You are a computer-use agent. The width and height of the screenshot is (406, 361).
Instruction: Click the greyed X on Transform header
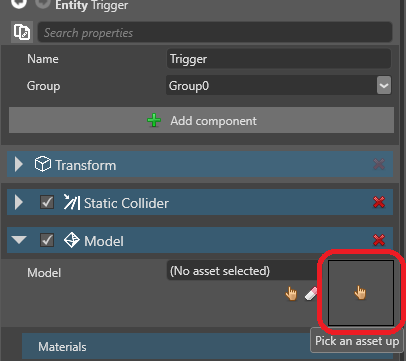tap(379, 164)
